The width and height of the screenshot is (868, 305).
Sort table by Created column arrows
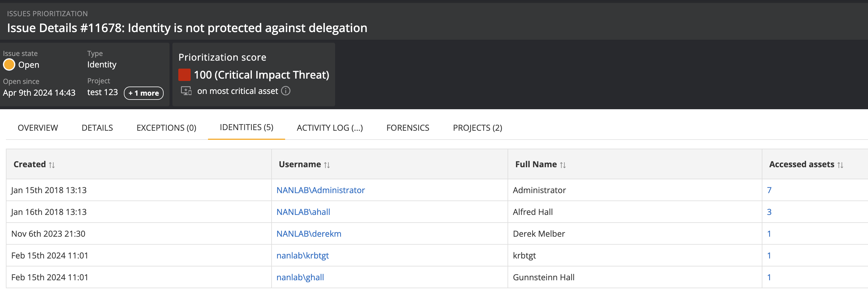click(51, 165)
